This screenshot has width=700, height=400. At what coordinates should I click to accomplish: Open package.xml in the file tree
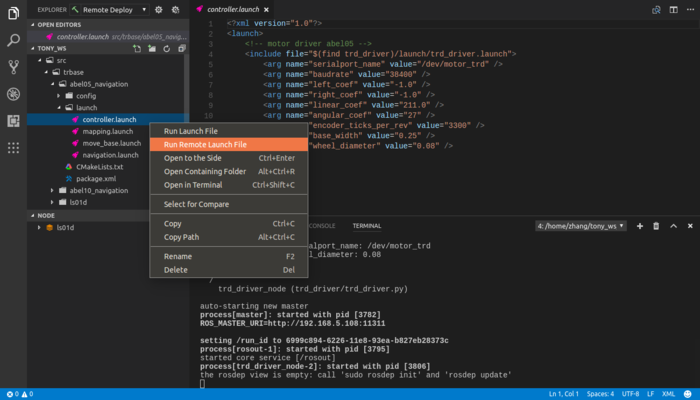pyautogui.click(x=96, y=179)
